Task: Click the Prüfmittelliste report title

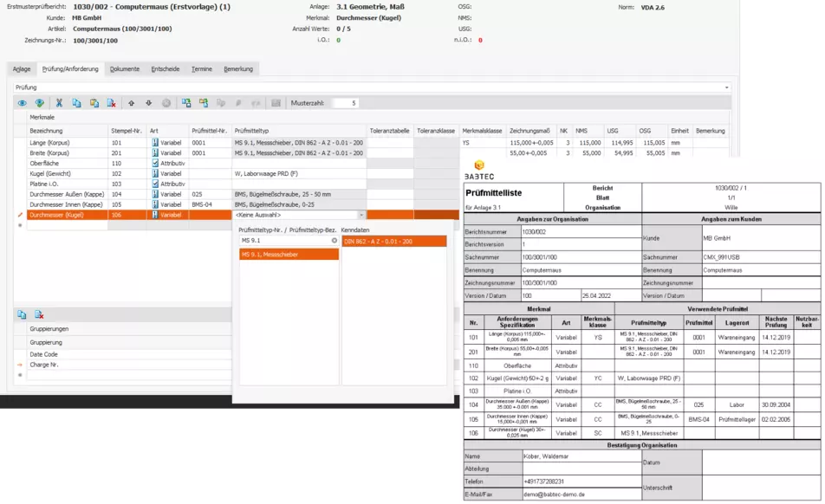Action: [494, 193]
